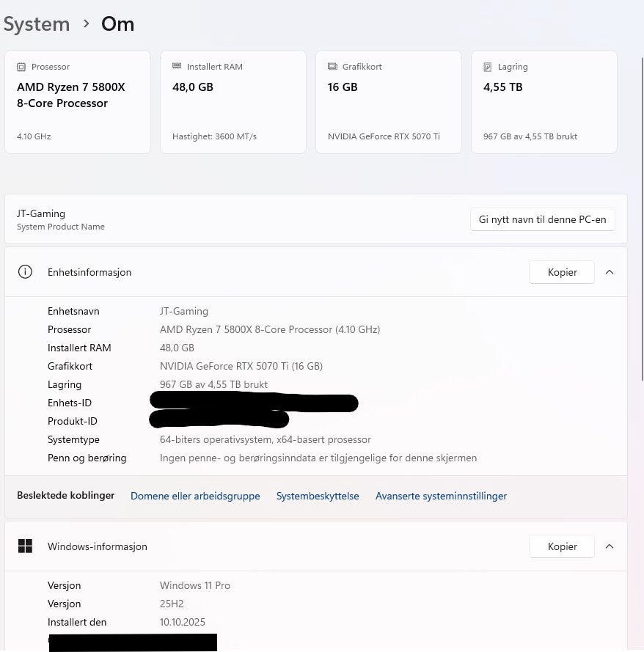
Task: Open the Lagring 4,55 TB card
Action: click(x=544, y=102)
